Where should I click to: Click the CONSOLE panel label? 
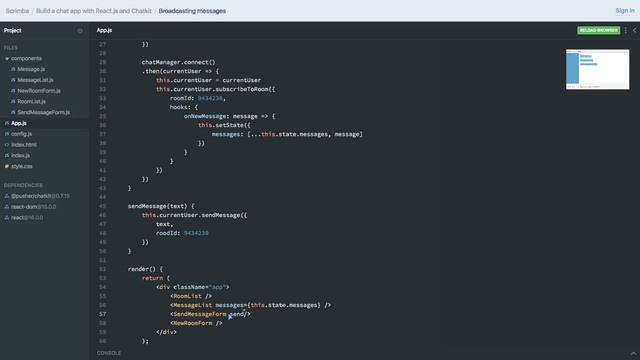click(x=109, y=353)
